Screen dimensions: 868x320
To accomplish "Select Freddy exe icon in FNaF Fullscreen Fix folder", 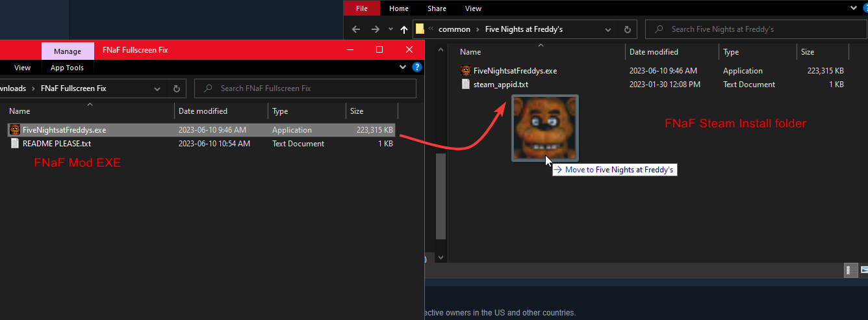I will [x=14, y=130].
